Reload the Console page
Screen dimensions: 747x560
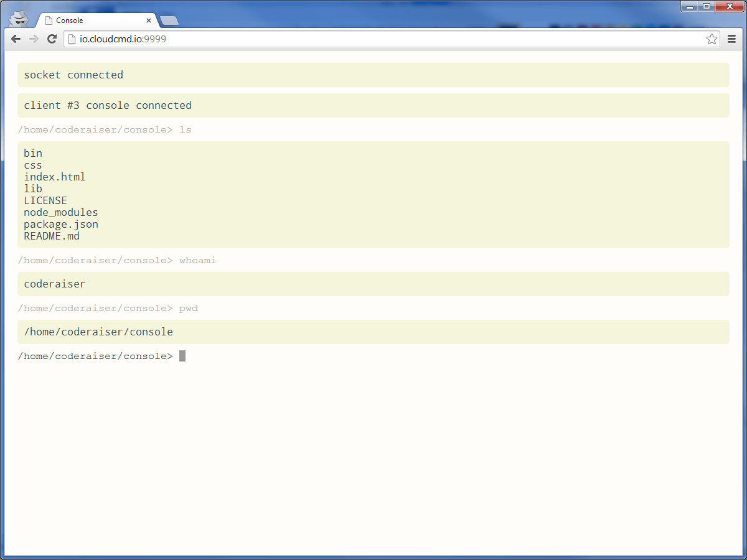pos(52,39)
